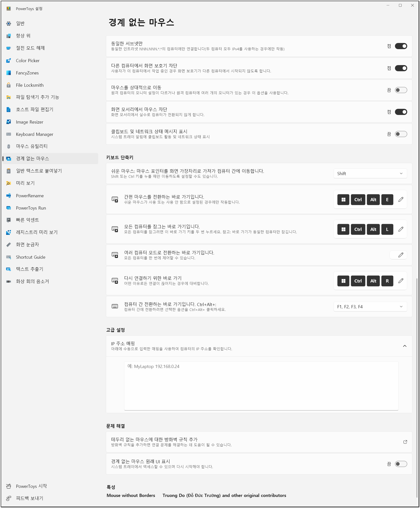Edit the lock-all-computers shortcut pencil icon

(x=401, y=229)
